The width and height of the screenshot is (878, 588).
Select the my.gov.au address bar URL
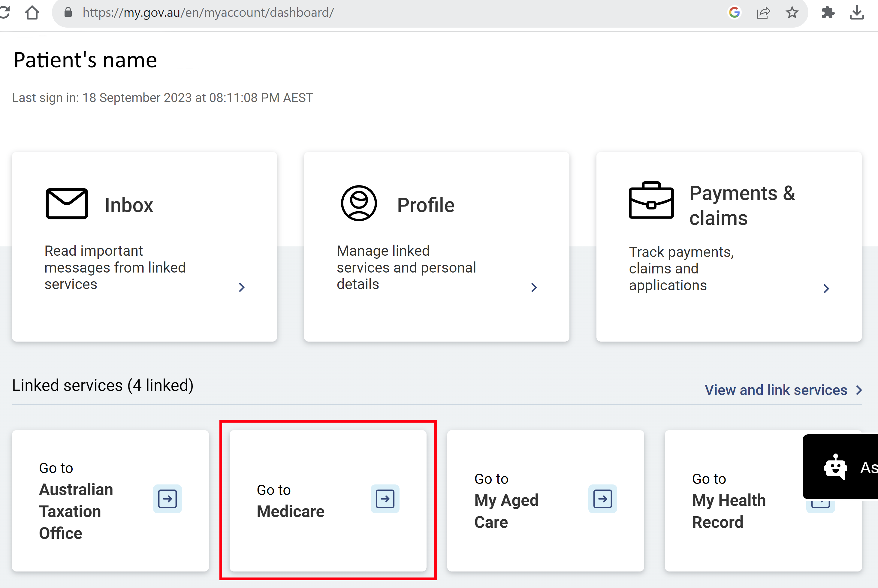[x=208, y=13]
